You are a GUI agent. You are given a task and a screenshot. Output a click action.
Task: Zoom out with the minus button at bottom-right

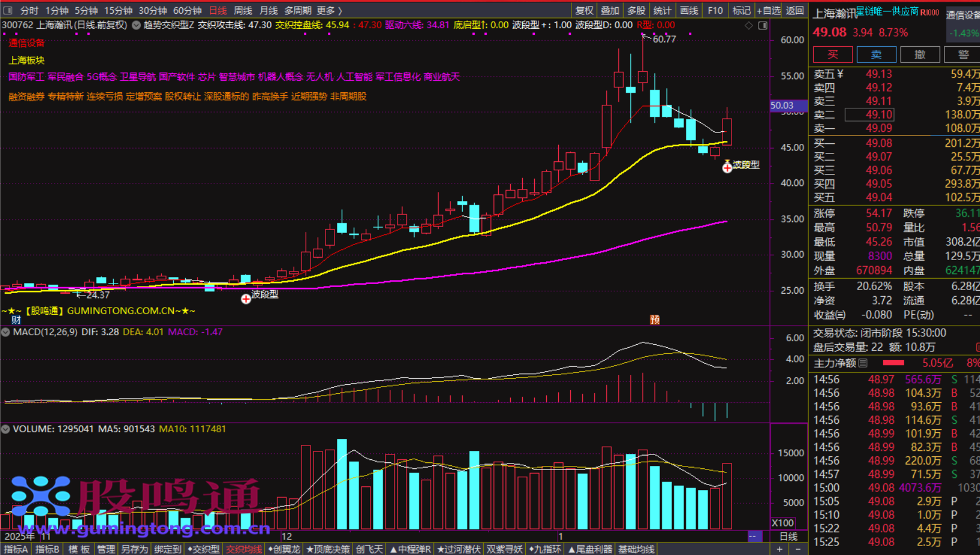(x=798, y=549)
